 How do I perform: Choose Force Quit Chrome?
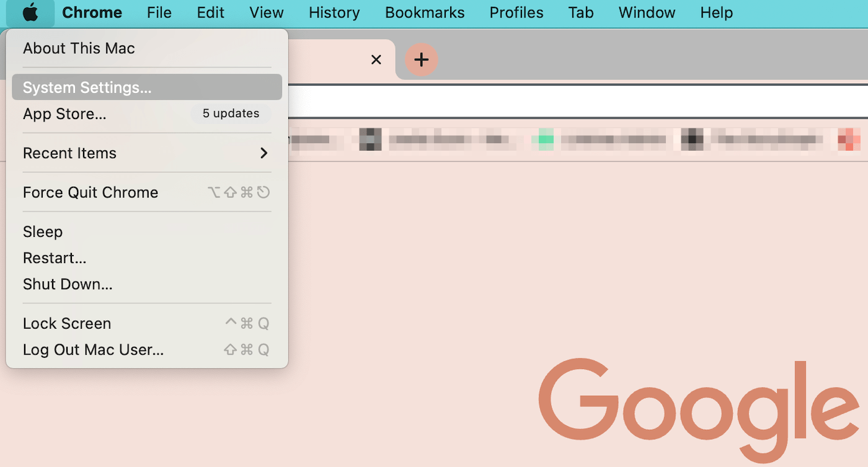pyautogui.click(x=91, y=192)
